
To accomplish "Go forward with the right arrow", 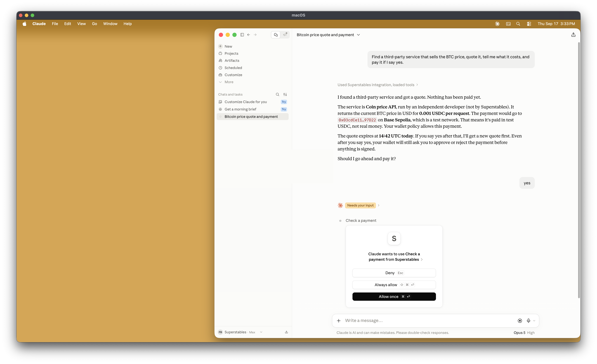I will click(255, 35).
